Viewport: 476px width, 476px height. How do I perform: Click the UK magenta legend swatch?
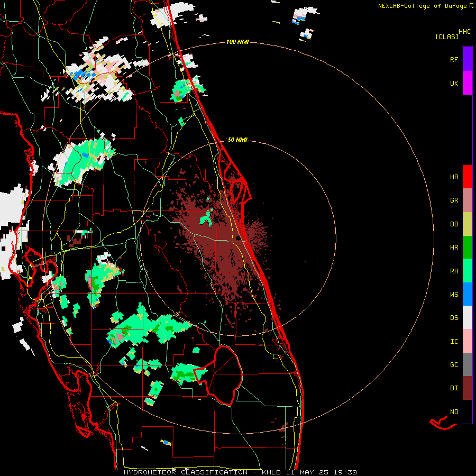467,83
